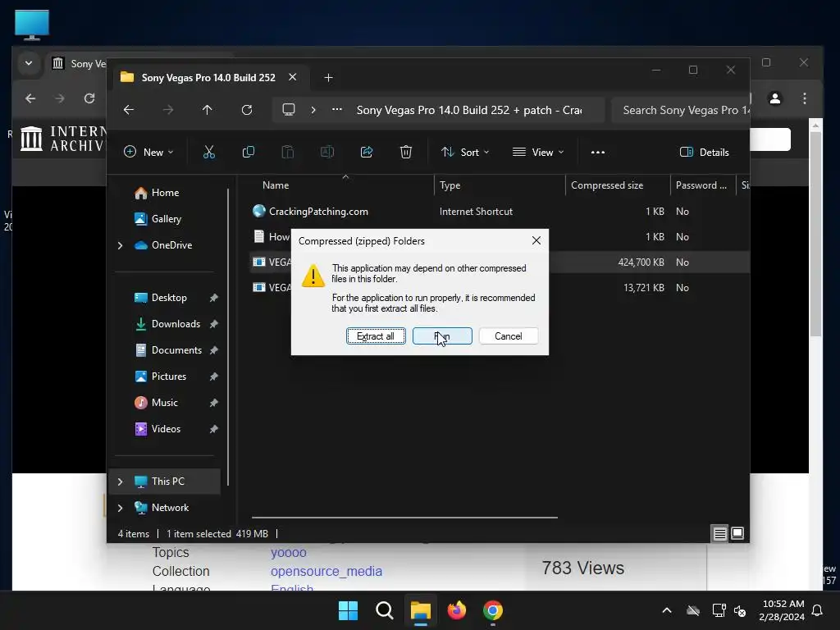Select Gallery in navigation pane

166,218
